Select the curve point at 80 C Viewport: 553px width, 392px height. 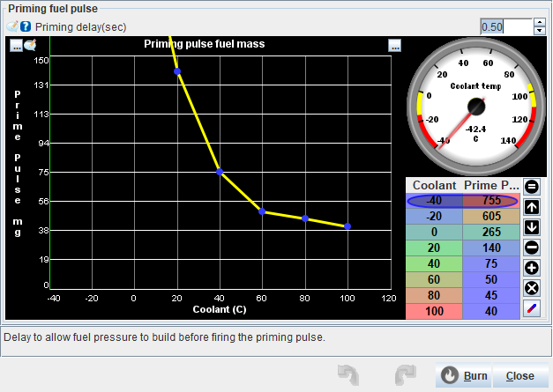(305, 218)
